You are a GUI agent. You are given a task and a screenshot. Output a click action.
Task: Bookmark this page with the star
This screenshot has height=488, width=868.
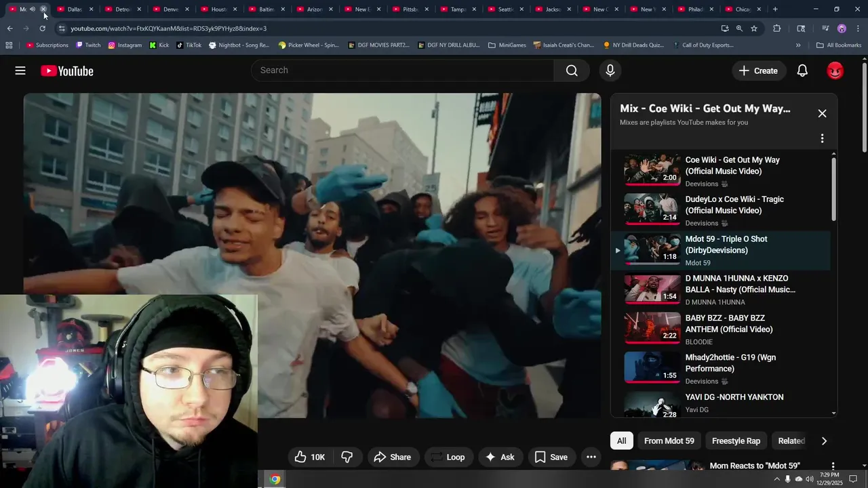tap(754, 28)
